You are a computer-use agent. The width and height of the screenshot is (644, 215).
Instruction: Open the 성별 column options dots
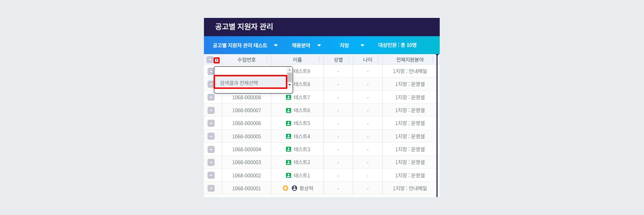349,59
